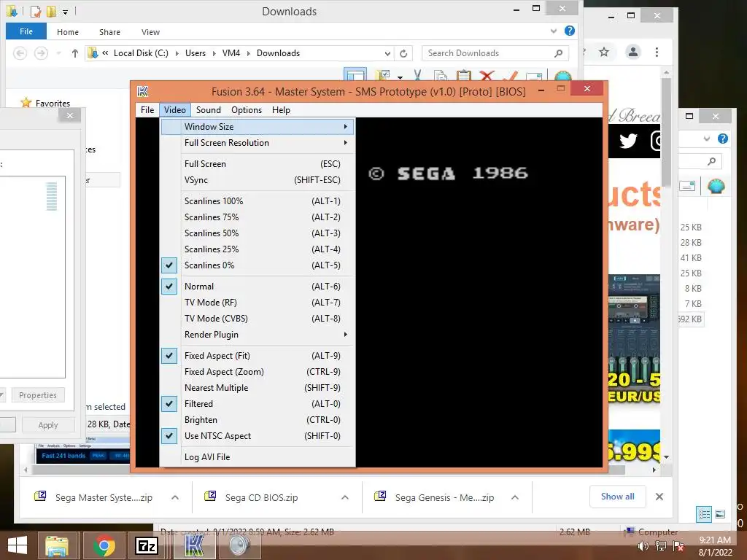The height and width of the screenshot is (560, 747).
Task: Choose Log AVI File
Action: pyautogui.click(x=258, y=457)
